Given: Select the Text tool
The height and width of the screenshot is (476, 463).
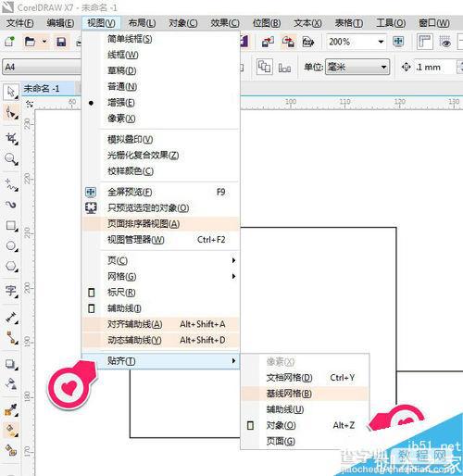Looking at the screenshot, I should click(x=11, y=291).
